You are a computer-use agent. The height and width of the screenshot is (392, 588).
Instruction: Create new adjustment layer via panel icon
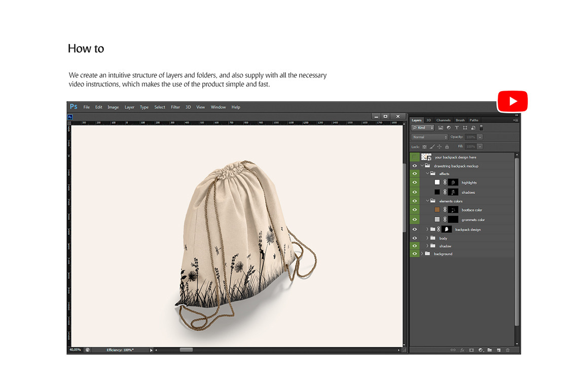[x=480, y=350]
